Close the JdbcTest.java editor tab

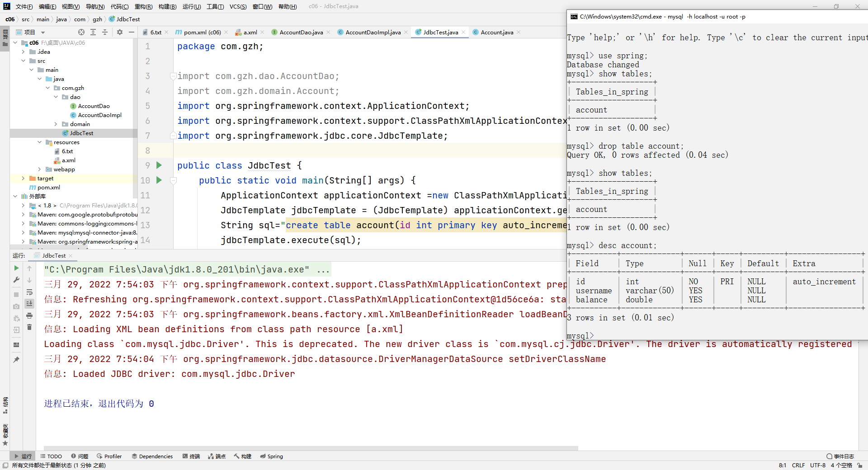point(463,32)
